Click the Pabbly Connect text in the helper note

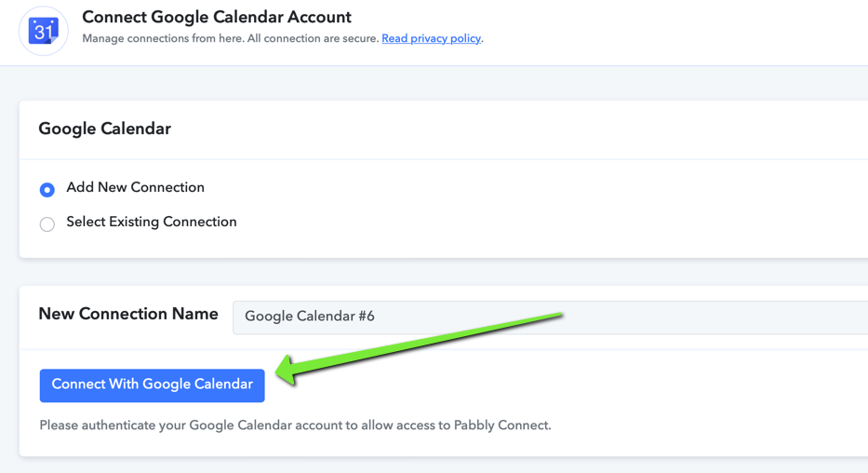click(x=501, y=426)
